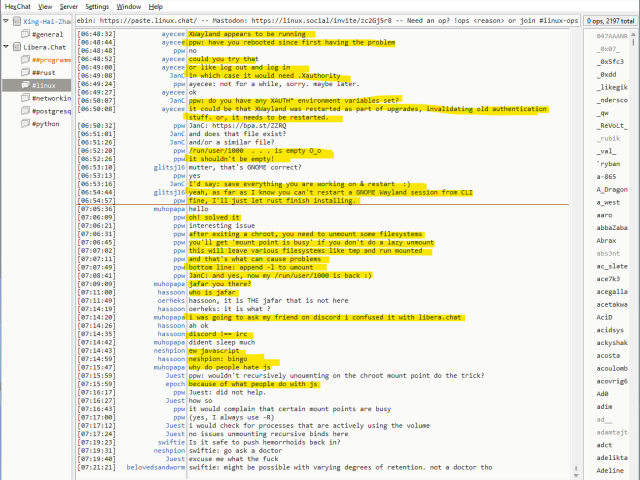The height and width of the screenshot is (480, 640).
Task: Open the HexChat menu
Action: click(18, 6)
